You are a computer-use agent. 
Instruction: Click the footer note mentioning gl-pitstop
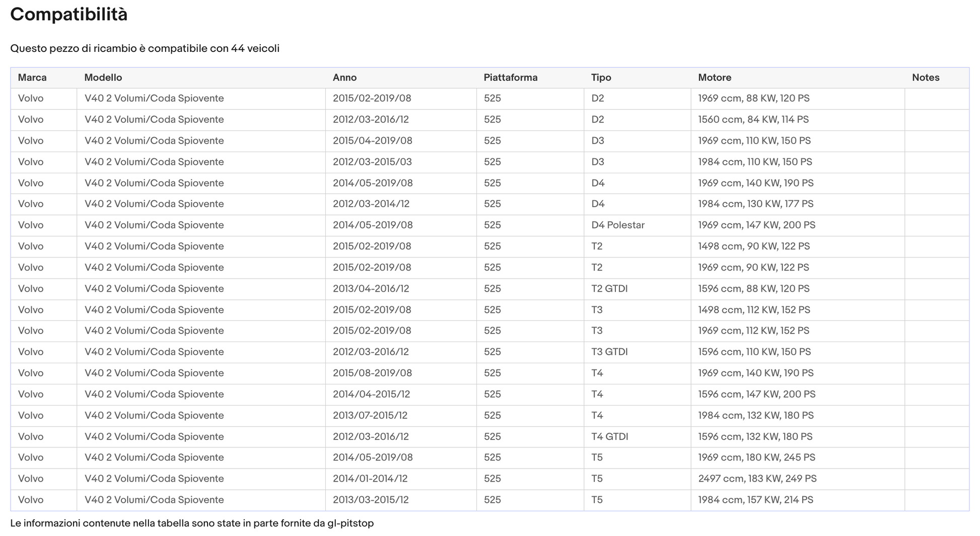(x=192, y=523)
